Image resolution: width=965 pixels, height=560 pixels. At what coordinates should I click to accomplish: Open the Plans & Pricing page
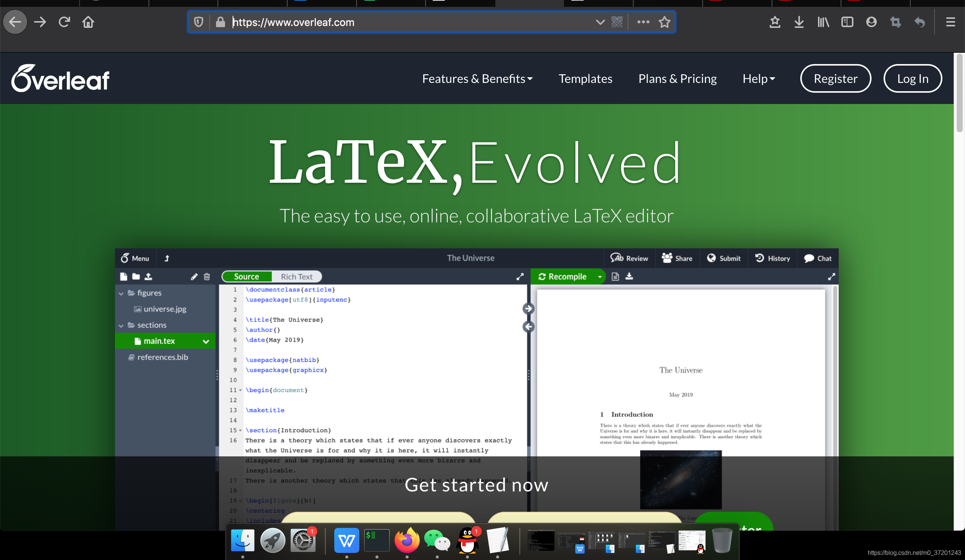click(x=677, y=78)
